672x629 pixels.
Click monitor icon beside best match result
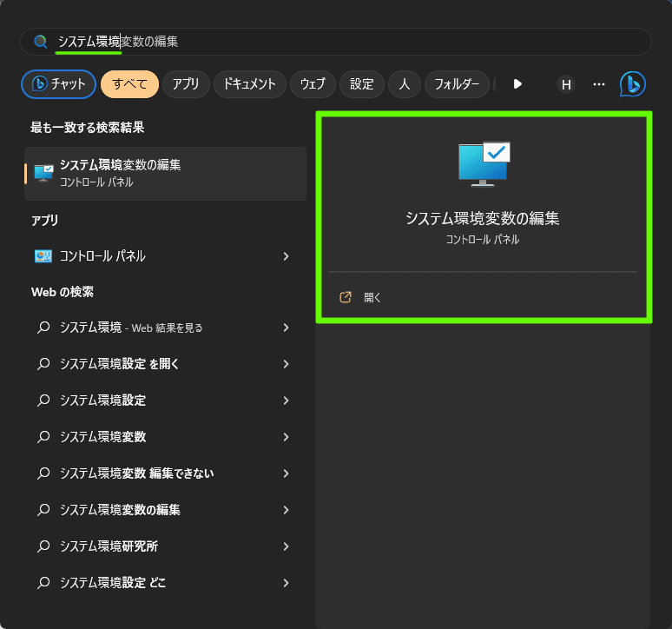click(x=43, y=173)
